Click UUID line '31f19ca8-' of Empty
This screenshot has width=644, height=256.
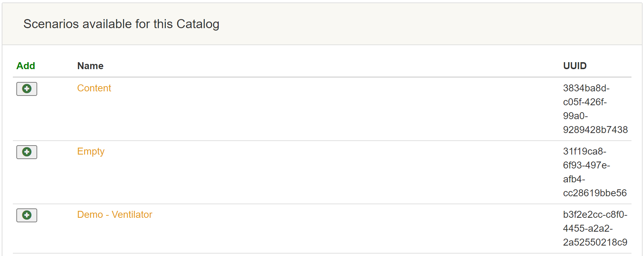(585, 151)
